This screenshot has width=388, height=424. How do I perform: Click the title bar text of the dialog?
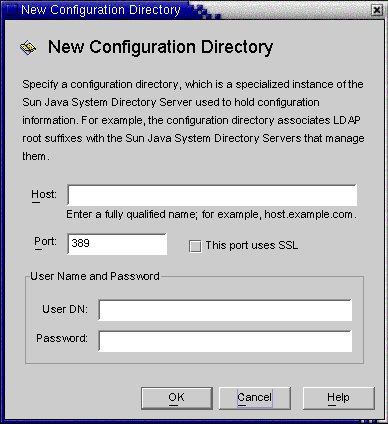101,10
